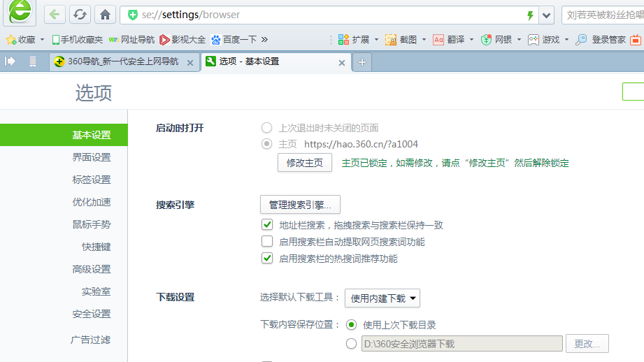
Task: Select the 主页 startup radio button
Action: coord(266,144)
